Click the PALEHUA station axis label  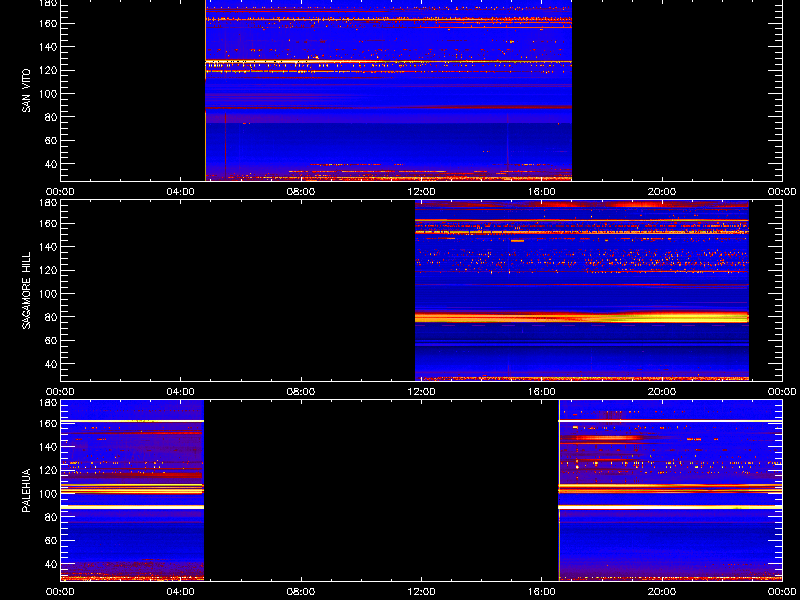[x=26, y=490]
